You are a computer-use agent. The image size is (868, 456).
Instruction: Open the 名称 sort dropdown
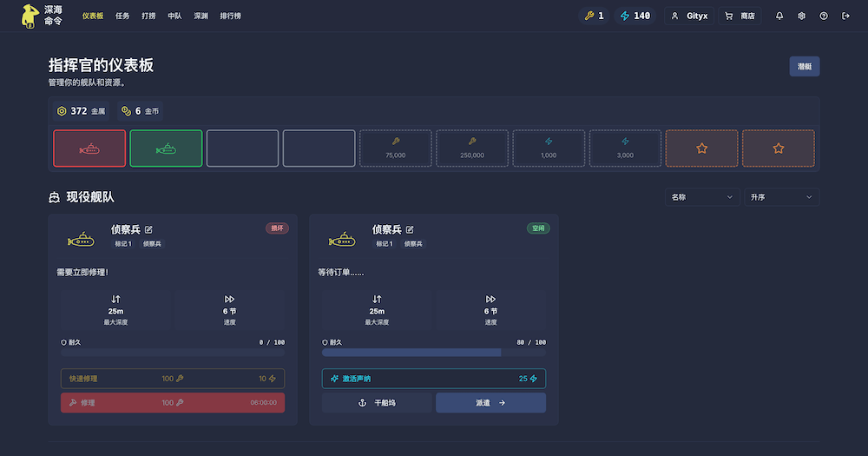(702, 197)
